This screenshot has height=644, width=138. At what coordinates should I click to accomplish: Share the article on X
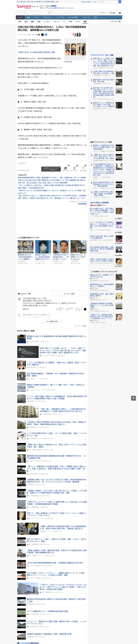tap(42, 35)
